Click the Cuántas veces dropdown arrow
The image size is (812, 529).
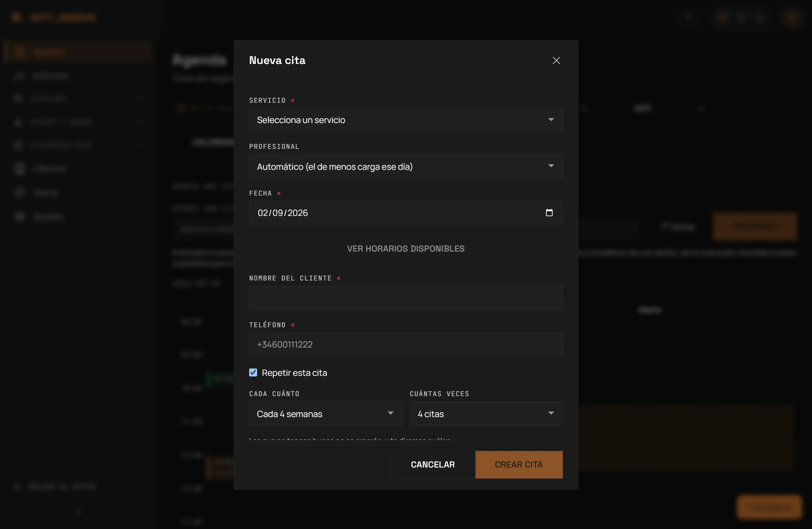tap(551, 413)
